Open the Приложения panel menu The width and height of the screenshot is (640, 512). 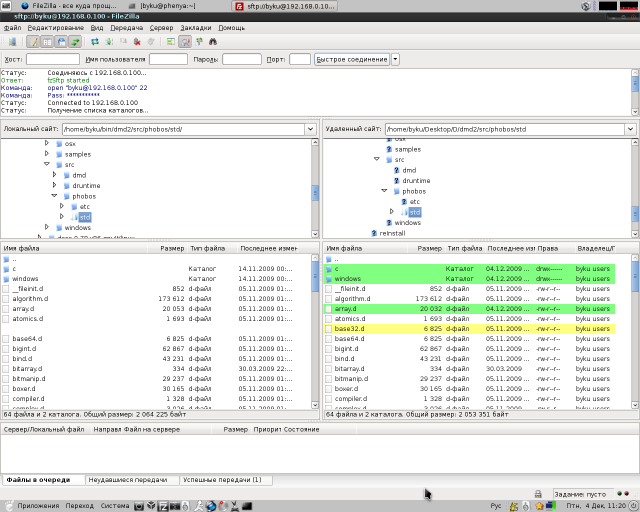38,506
